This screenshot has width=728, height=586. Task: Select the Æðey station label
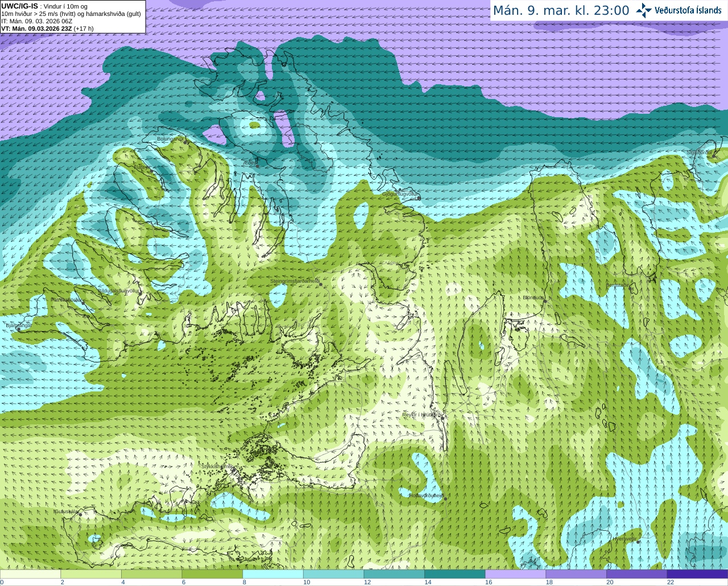[250, 163]
